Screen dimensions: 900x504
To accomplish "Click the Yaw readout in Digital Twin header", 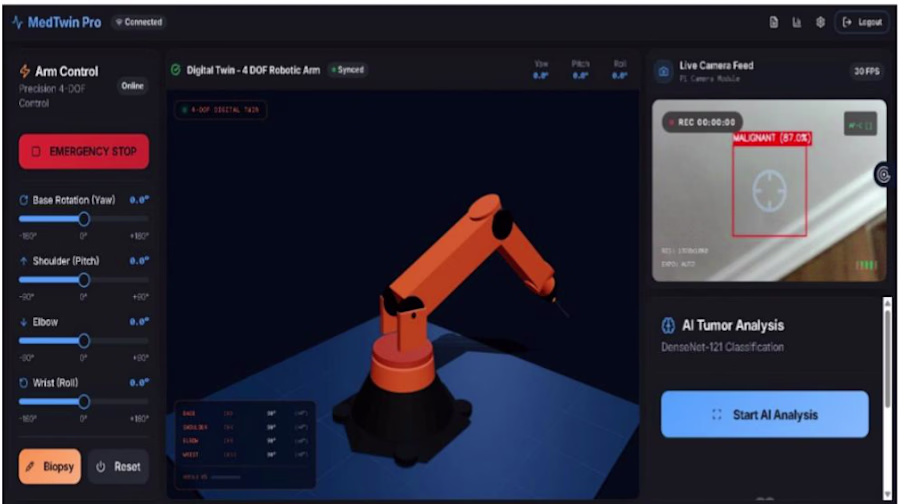I will click(x=541, y=69).
